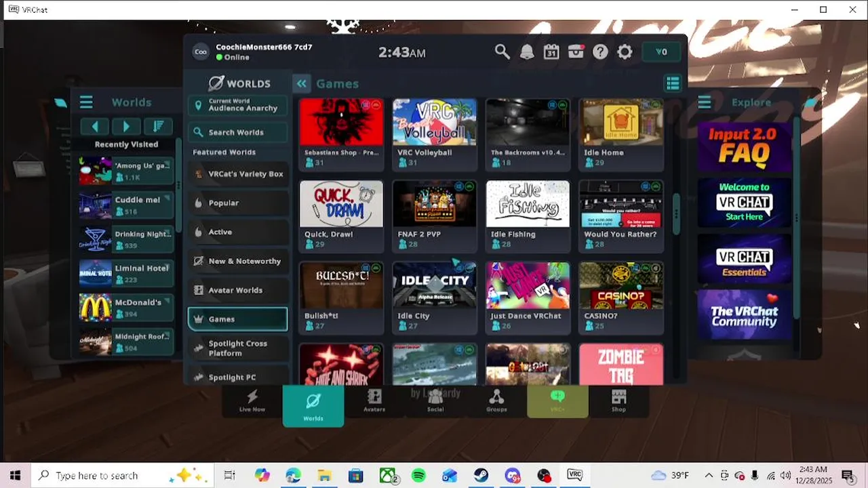Open 'Among Us' game recently visited world
This screenshot has height=488, width=868.
tap(126, 171)
